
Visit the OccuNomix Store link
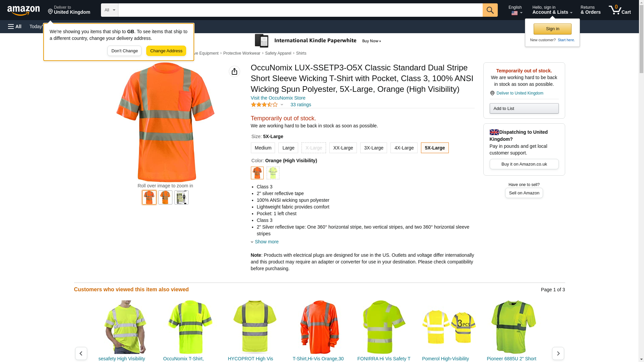click(278, 98)
